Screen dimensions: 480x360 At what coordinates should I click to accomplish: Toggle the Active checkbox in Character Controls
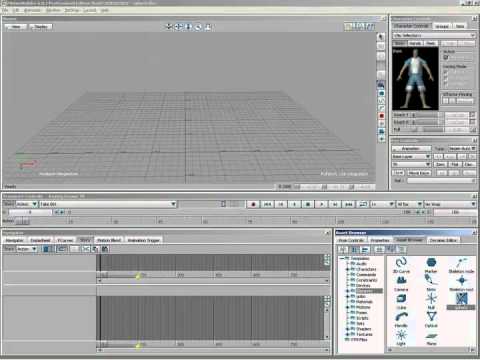click(446, 58)
